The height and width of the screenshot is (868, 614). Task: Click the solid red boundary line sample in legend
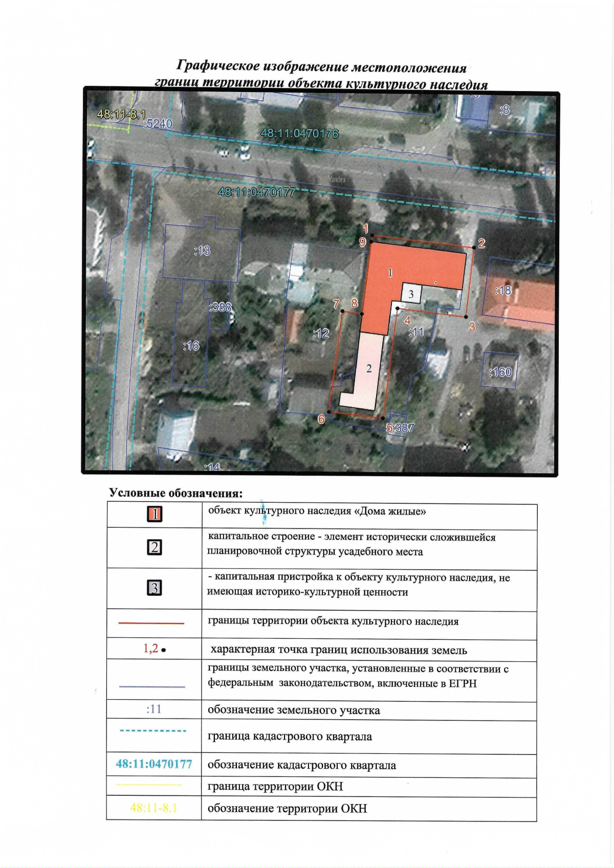tap(151, 623)
